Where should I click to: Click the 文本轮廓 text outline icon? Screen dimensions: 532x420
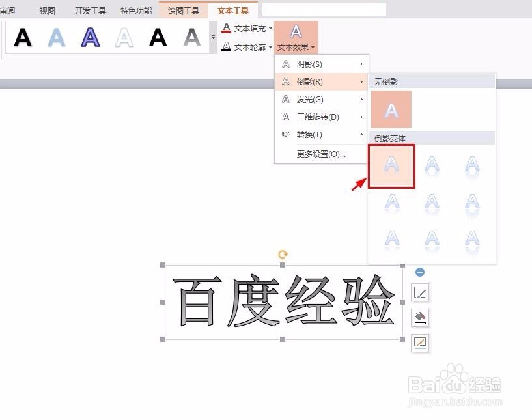pyautogui.click(x=227, y=46)
